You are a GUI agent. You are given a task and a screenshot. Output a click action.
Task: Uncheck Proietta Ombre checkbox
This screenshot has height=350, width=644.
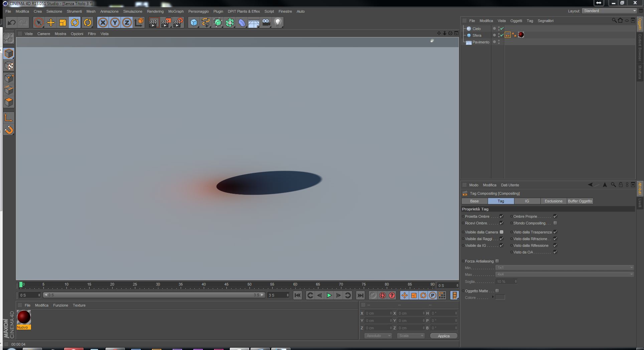point(501,216)
